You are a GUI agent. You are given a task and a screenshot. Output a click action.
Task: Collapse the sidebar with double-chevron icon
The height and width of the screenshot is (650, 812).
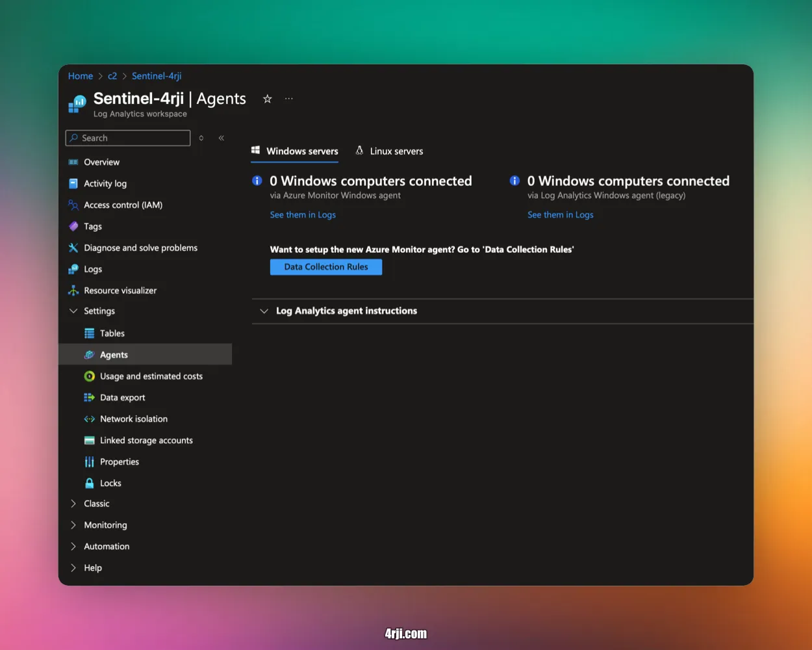click(222, 138)
